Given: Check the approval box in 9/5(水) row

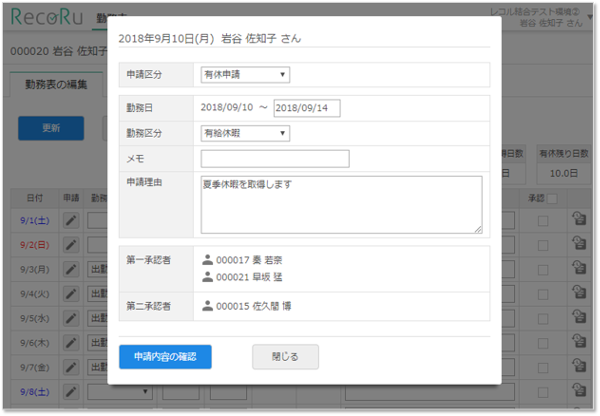Looking at the screenshot, I should pyautogui.click(x=543, y=319).
